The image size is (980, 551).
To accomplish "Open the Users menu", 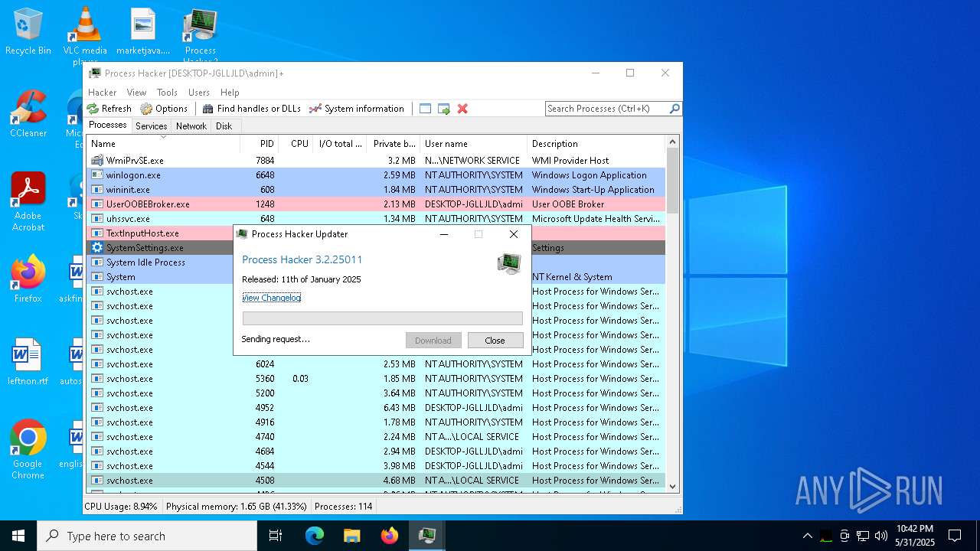I will (x=199, y=93).
